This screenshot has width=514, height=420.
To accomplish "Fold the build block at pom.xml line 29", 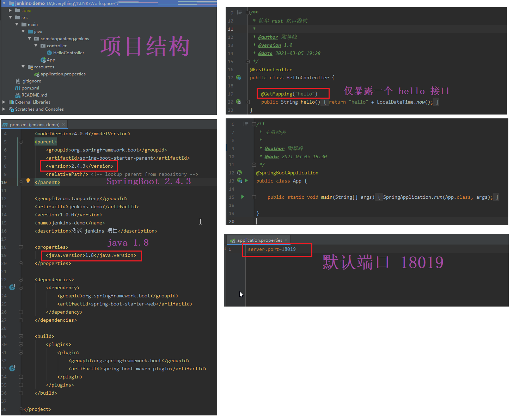I will 21,336.
